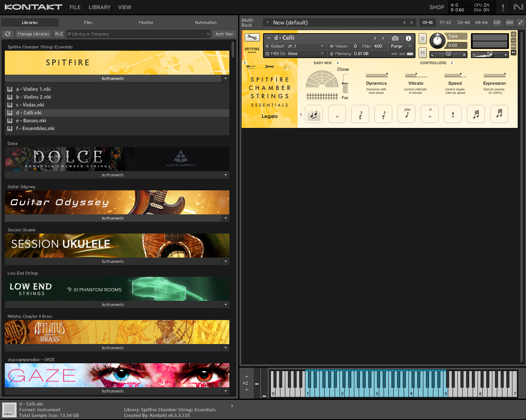
Task: Open the general overview panel icon
Action: coord(251,66)
